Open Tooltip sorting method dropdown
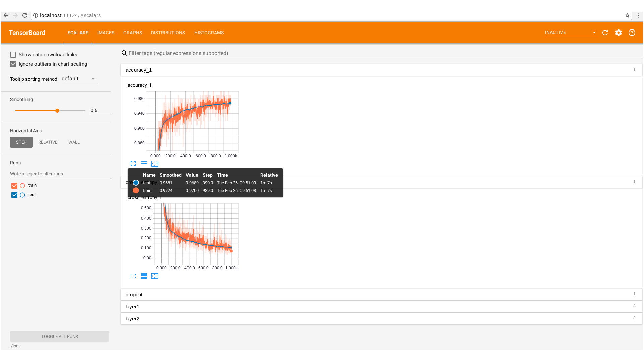The height and width of the screenshot is (362, 644). 79,79
